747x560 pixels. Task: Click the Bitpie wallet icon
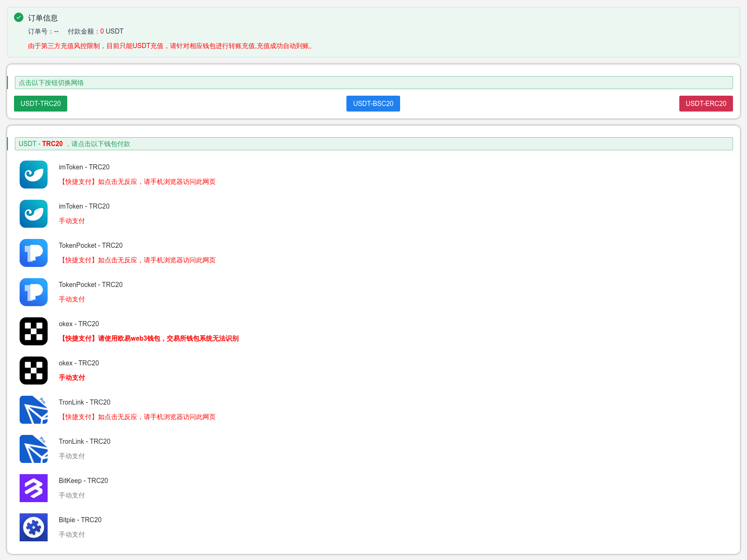34,527
